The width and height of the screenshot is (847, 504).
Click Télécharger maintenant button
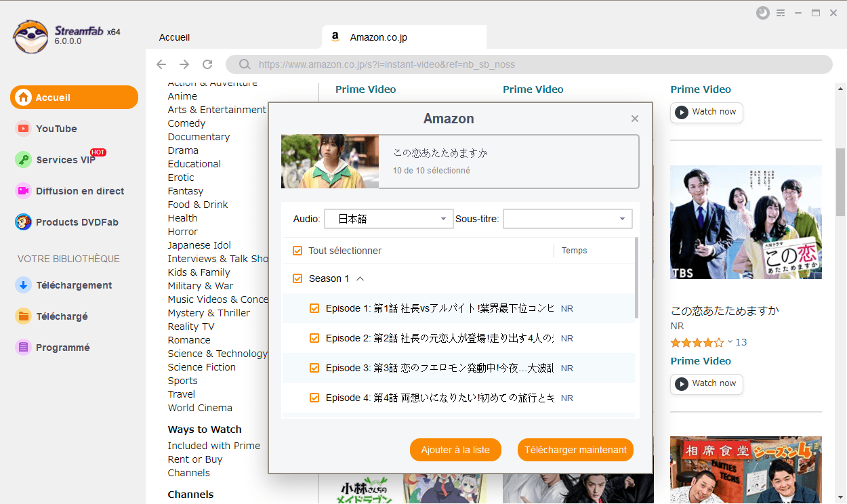pos(575,450)
